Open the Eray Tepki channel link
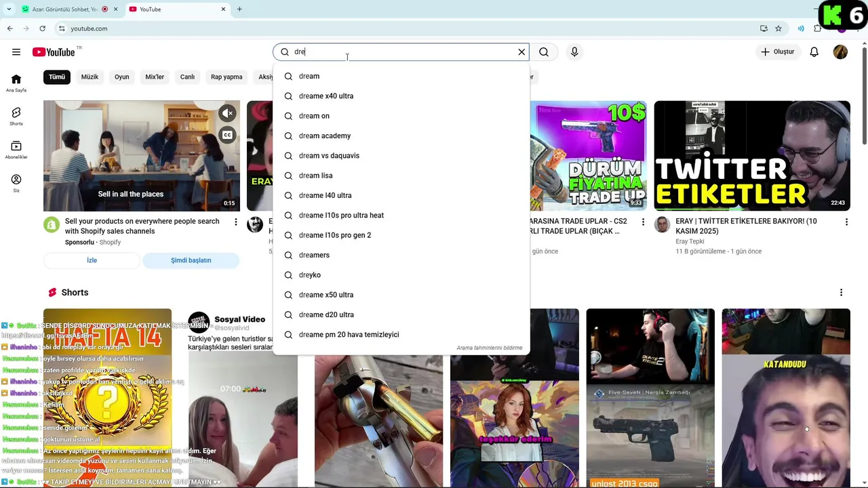The width and height of the screenshot is (868, 488). pyautogui.click(x=690, y=241)
